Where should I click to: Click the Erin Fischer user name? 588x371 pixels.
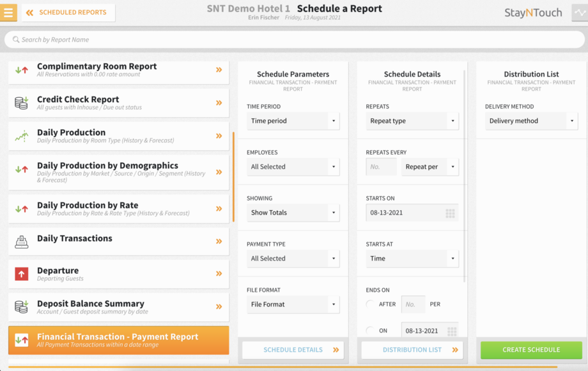click(263, 18)
